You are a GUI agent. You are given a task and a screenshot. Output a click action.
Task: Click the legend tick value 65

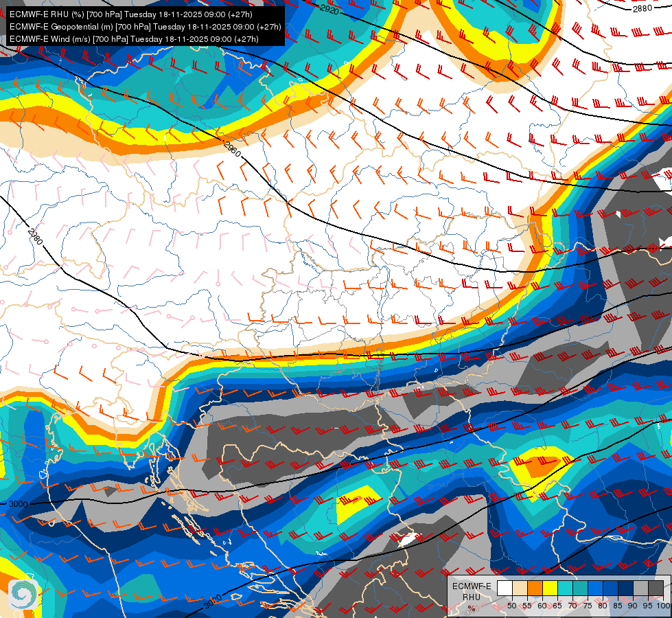(x=557, y=606)
